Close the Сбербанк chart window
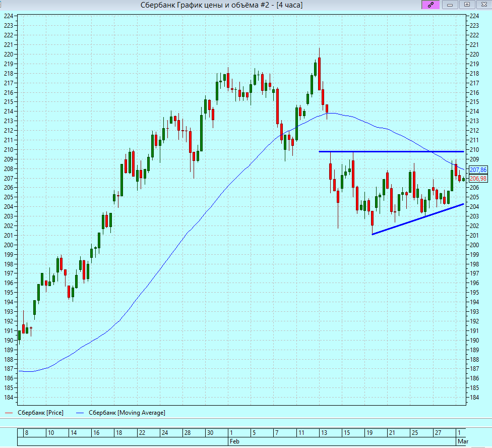 point(484,5)
